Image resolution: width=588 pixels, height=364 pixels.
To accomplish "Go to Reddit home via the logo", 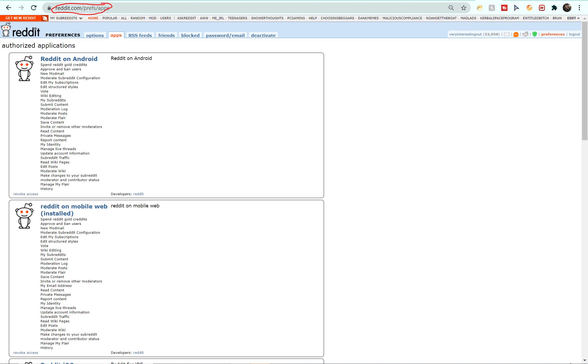I will click(x=21, y=30).
